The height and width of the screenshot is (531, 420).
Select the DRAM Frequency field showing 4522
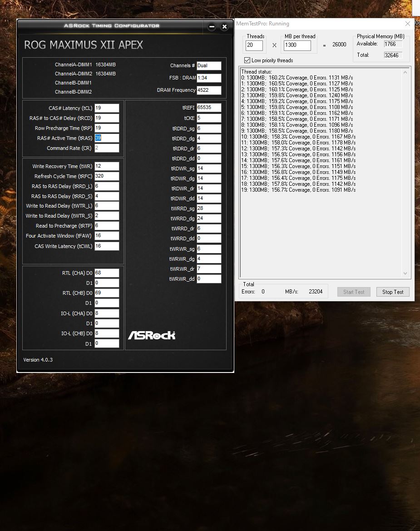click(x=209, y=90)
